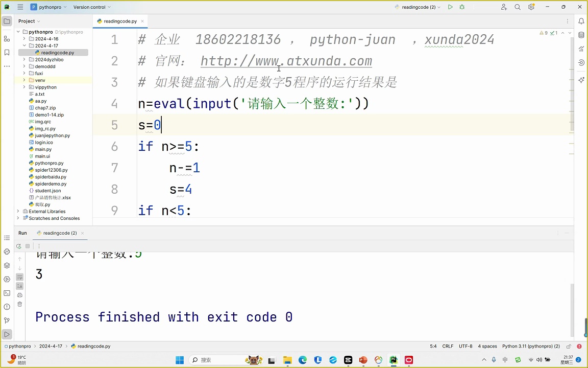Run readingcode with the green play button

(x=450, y=7)
